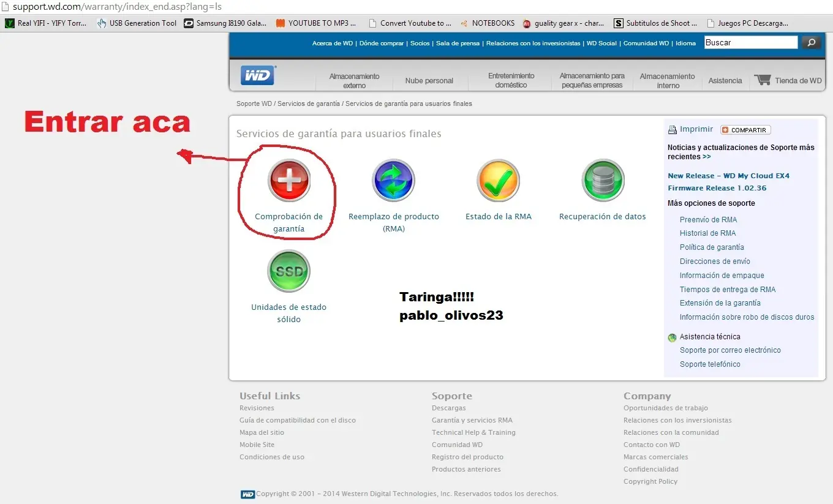The height and width of the screenshot is (504, 833).
Task: Open the Entretenimiento doméstico menu
Action: (511, 80)
